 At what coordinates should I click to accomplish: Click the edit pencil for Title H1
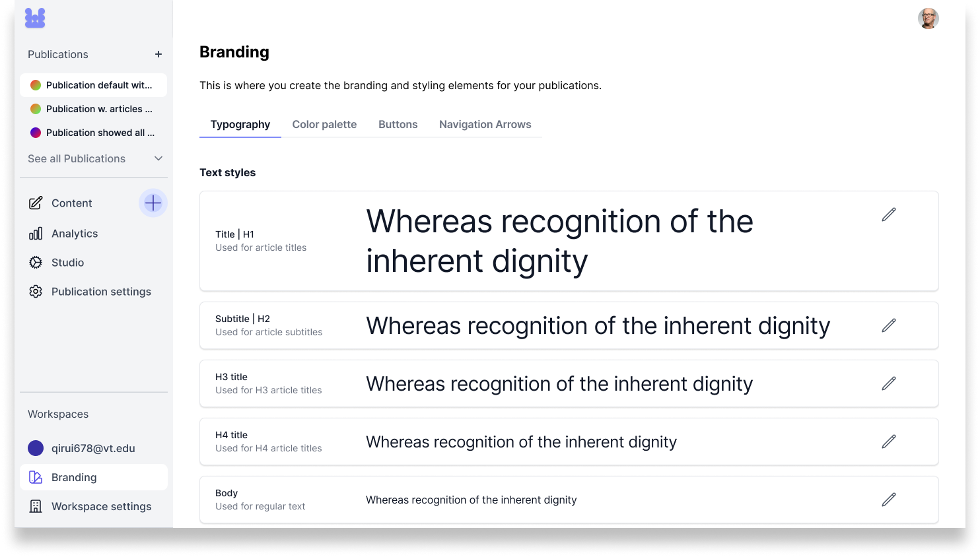tap(889, 214)
